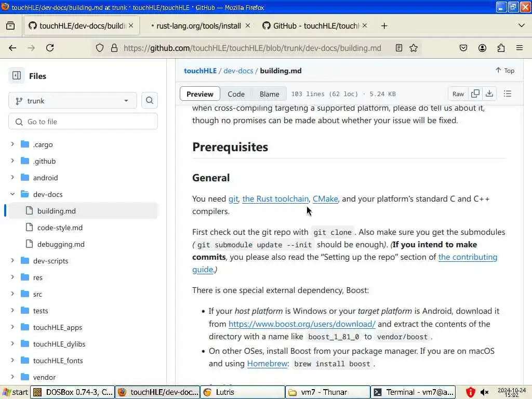List all tabs dropdown arrow
This screenshot has width=532, height=399.
click(x=522, y=25)
